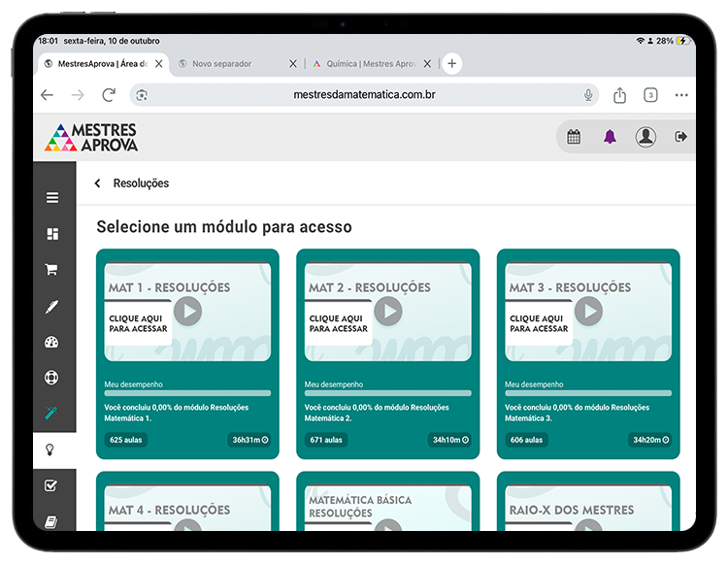
Task: Play the MAT 3 - Resoluções module
Action: point(589,311)
